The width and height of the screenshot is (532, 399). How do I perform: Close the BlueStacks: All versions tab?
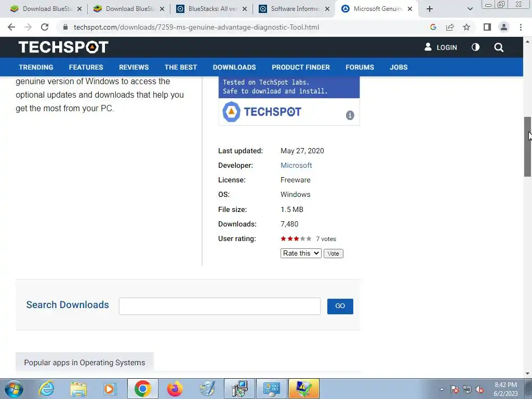point(245,9)
